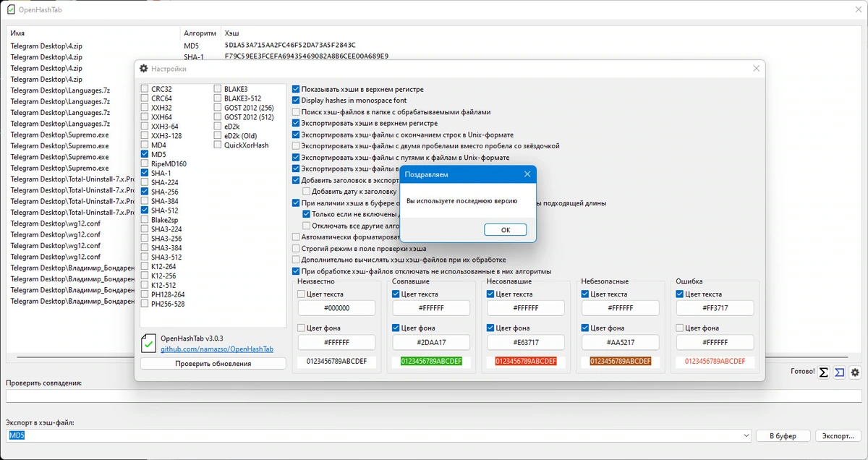Sort by the Алгоритм column header
Image resolution: width=868 pixels, height=460 pixels.
click(201, 33)
